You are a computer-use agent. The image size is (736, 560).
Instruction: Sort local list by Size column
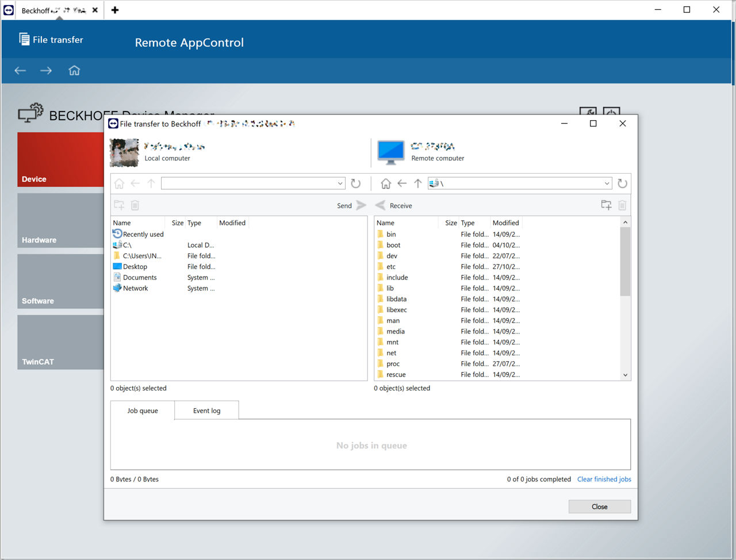pyautogui.click(x=177, y=223)
